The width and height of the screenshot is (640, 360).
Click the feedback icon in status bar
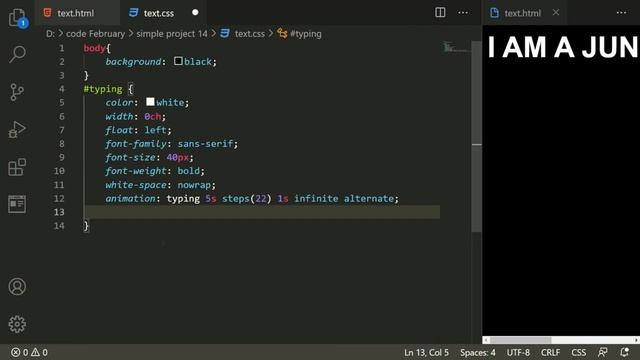[x=602, y=352]
